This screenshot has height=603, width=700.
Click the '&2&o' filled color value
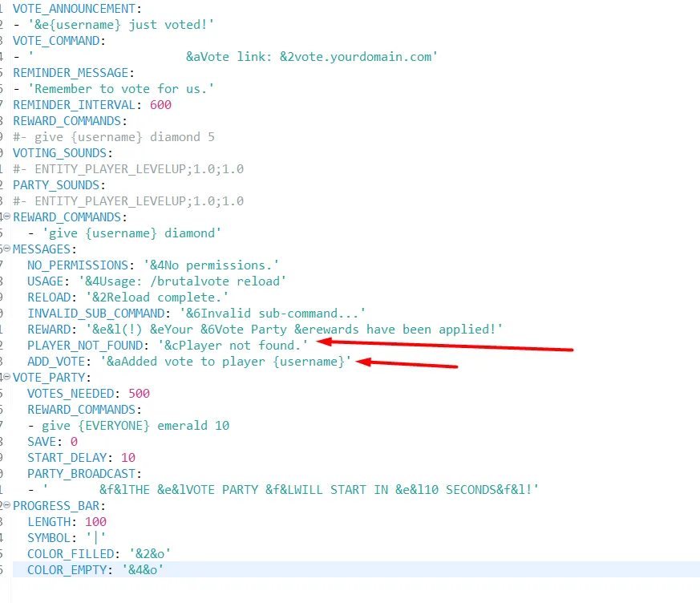coord(150,555)
